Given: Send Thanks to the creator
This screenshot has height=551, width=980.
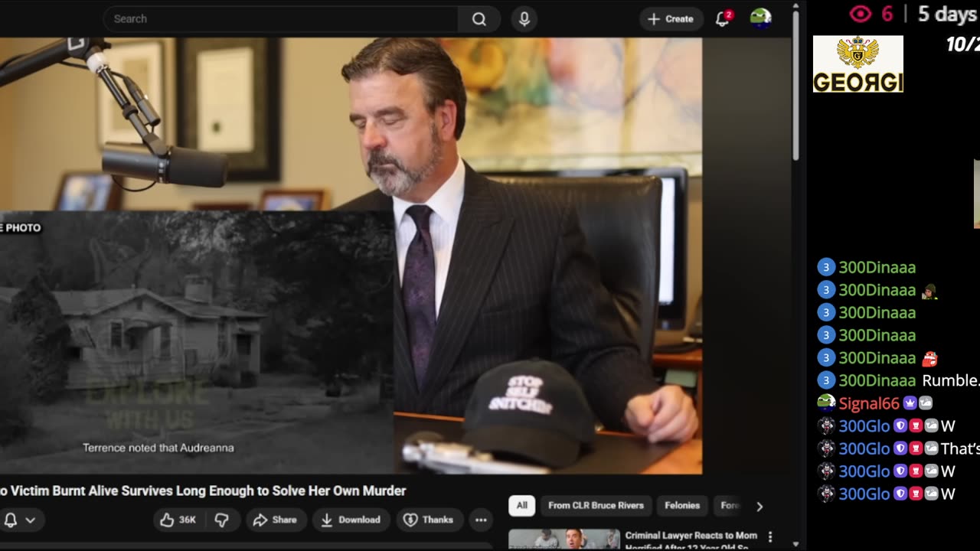Looking at the screenshot, I should tap(429, 520).
